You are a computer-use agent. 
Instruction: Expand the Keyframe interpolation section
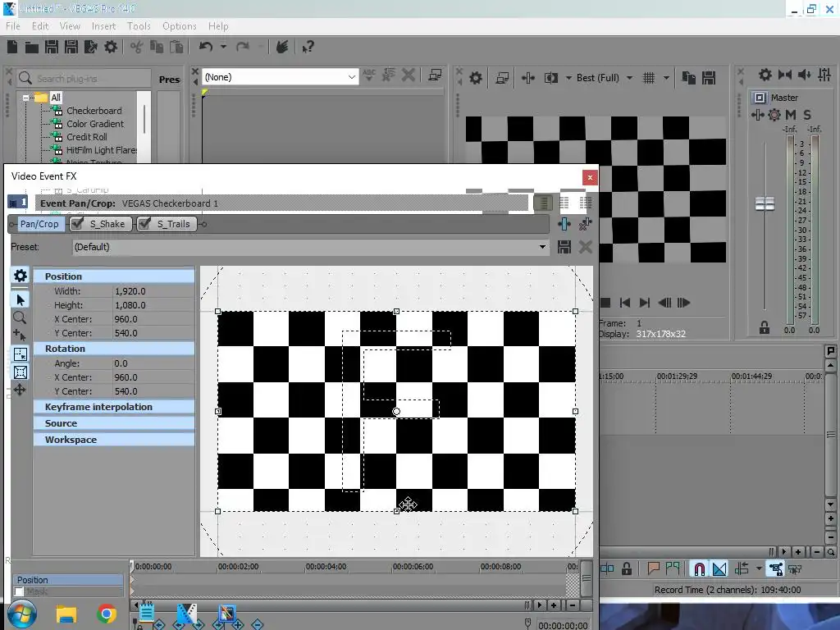pos(113,407)
